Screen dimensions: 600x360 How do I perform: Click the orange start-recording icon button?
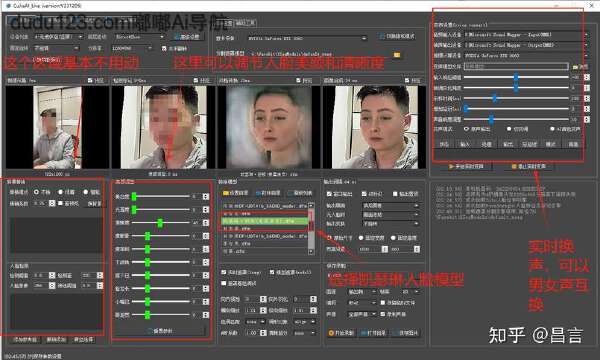[331, 333]
